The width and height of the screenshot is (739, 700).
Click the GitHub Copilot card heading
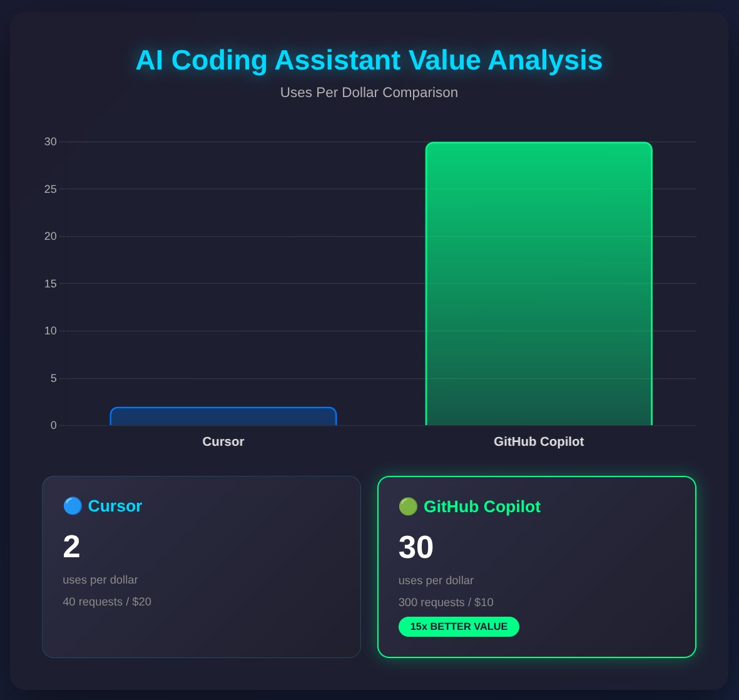(x=482, y=506)
